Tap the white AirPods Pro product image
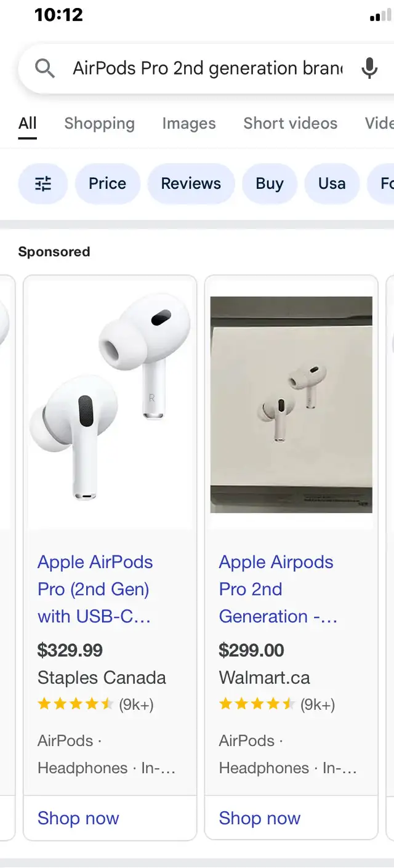 pos(110,403)
